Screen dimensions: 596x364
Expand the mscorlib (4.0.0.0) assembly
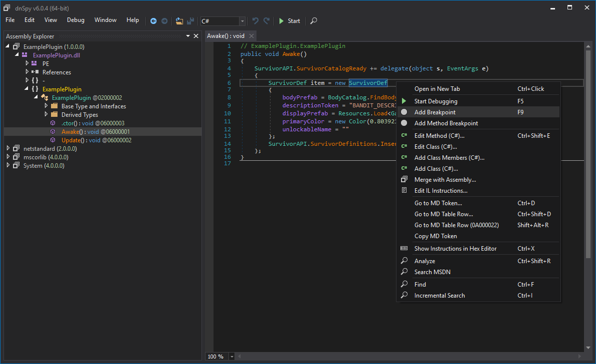8,156
